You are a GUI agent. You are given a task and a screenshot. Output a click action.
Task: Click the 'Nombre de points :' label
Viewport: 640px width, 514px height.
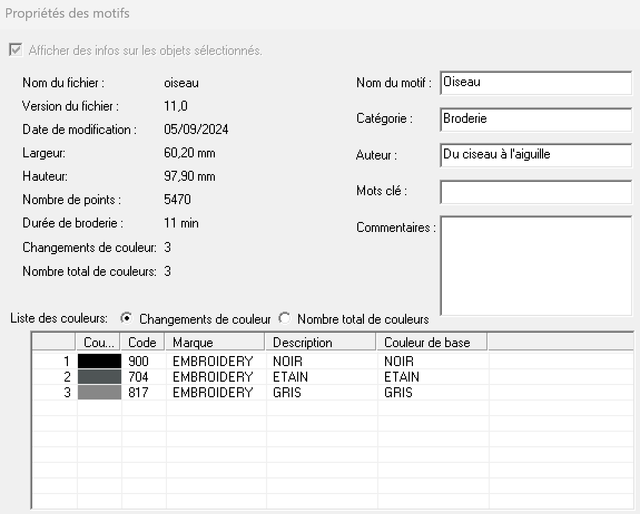[72, 200]
